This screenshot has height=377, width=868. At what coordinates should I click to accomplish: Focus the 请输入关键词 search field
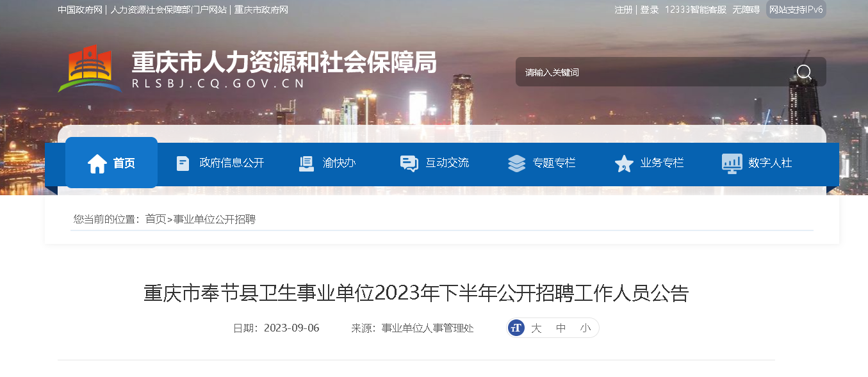tap(653, 72)
